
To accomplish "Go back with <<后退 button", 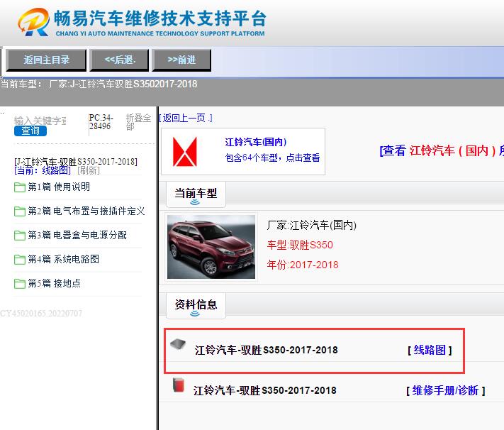I will (x=119, y=60).
